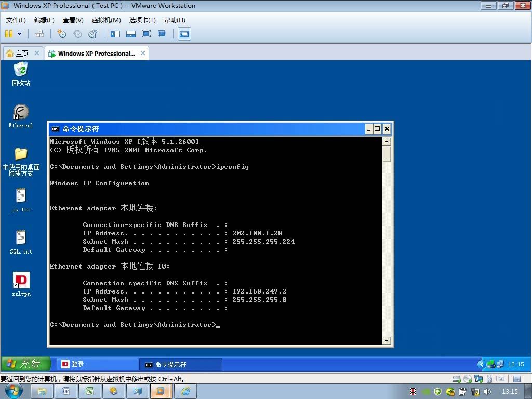
Task: Click the command prompt title bar icon
Action: click(x=55, y=129)
